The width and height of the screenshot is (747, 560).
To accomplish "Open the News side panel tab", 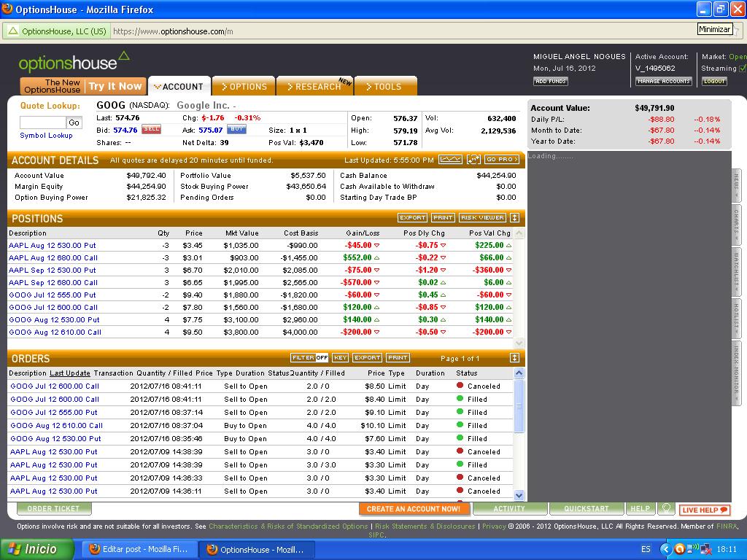I will (737, 184).
